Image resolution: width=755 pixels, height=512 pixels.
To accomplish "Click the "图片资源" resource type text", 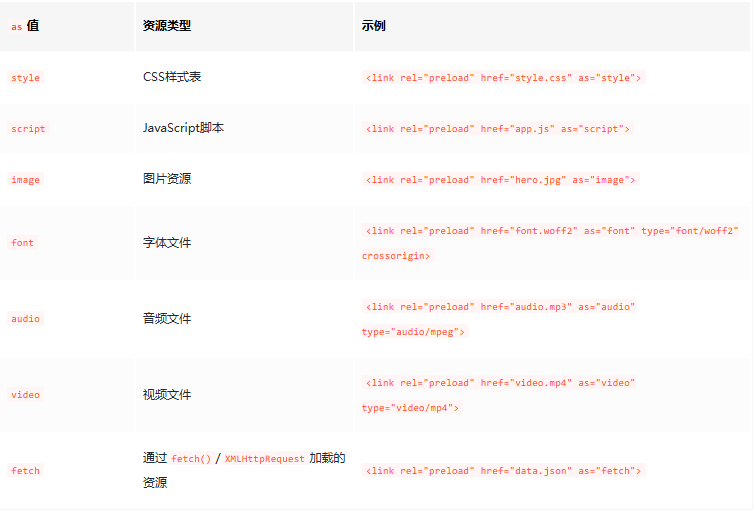I will pyautogui.click(x=167, y=179).
